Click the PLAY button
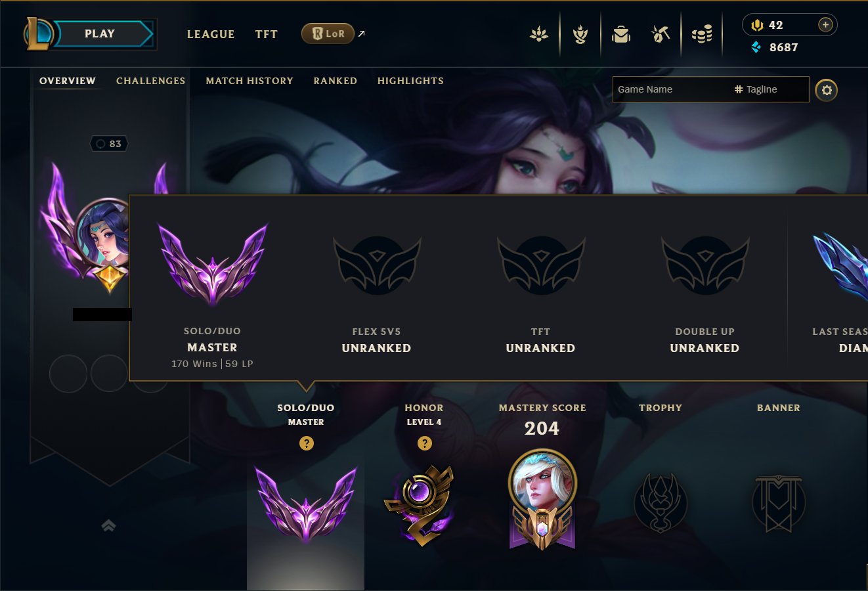This screenshot has height=591, width=868. (100, 34)
